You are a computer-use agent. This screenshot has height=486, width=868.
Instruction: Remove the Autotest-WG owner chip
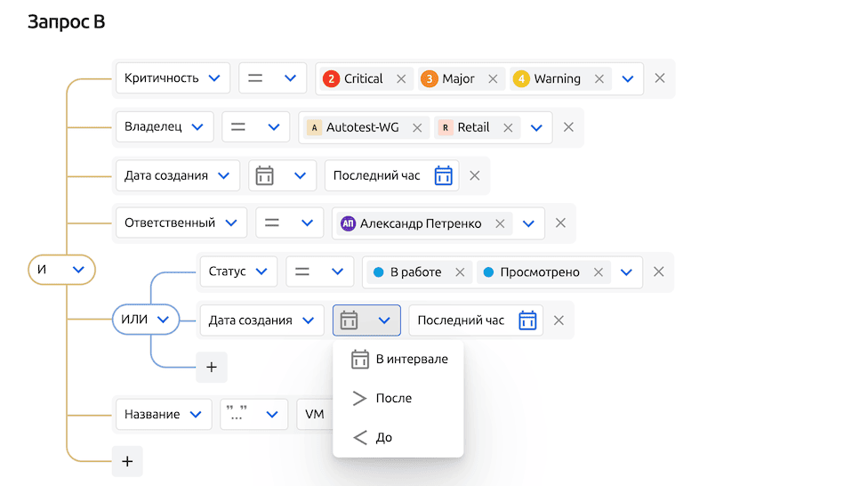(x=416, y=127)
